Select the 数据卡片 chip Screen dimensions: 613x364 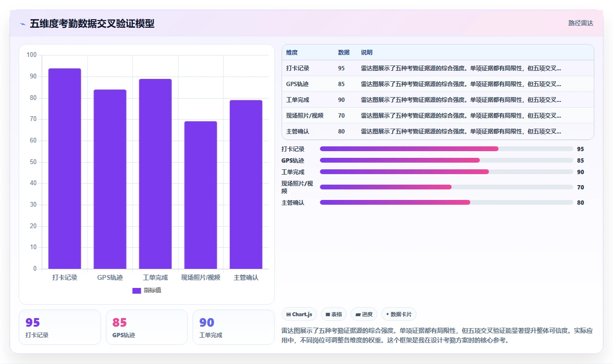(x=399, y=314)
